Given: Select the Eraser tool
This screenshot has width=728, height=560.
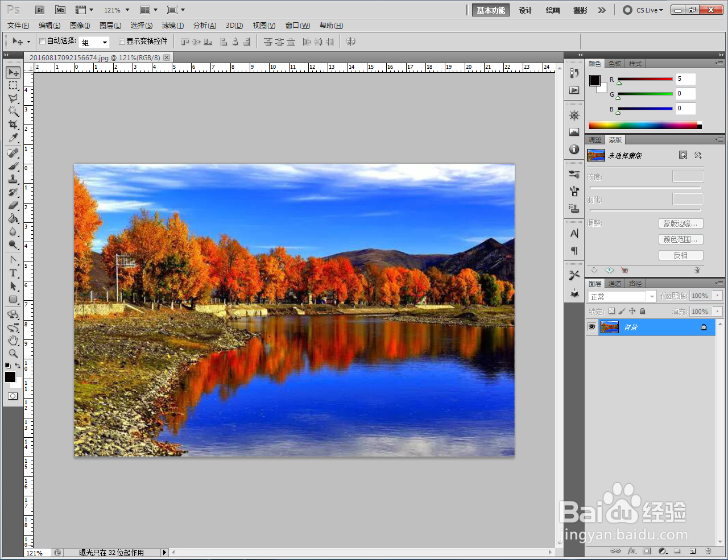Looking at the screenshot, I should pyautogui.click(x=13, y=205).
